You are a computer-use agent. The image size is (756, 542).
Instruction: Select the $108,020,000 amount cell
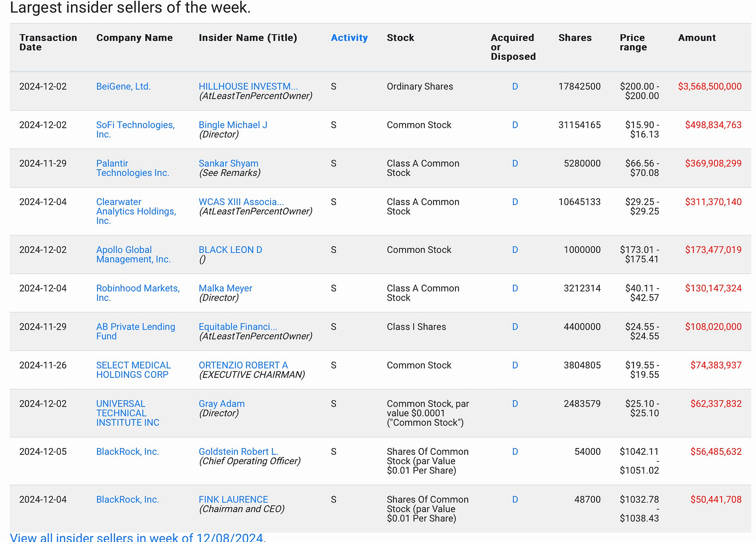pyautogui.click(x=713, y=327)
